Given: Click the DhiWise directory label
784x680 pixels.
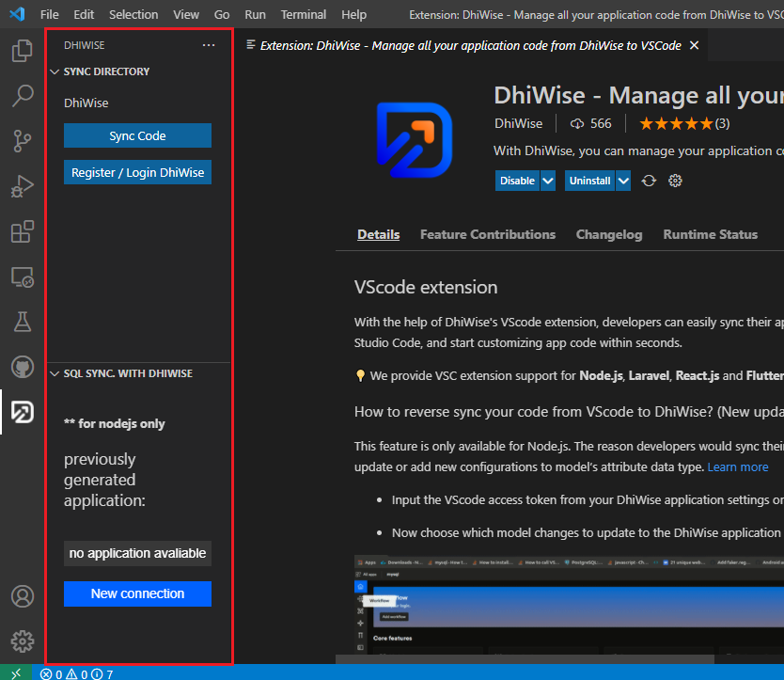Looking at the screenshot, I should [x=86, y=103].
